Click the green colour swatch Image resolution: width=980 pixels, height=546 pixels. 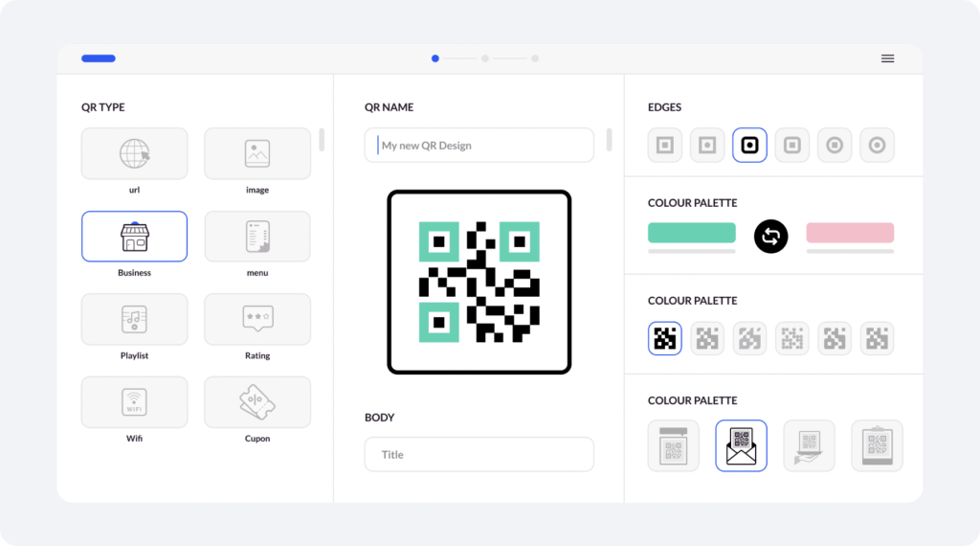692,233
